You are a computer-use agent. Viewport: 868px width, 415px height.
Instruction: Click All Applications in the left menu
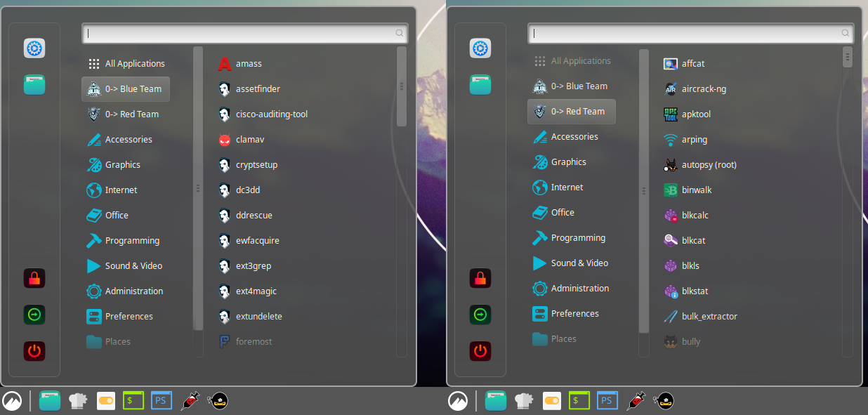click(x=133, y=63)
